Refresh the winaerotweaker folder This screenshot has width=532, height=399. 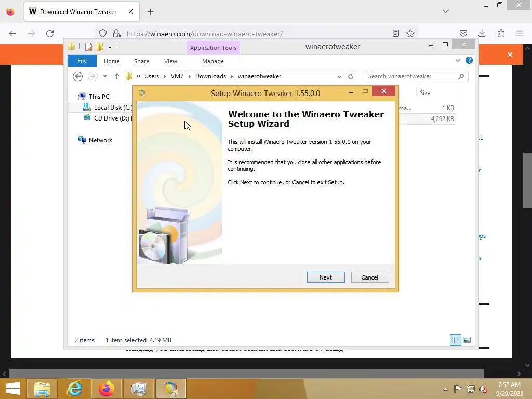pos(351,77)
